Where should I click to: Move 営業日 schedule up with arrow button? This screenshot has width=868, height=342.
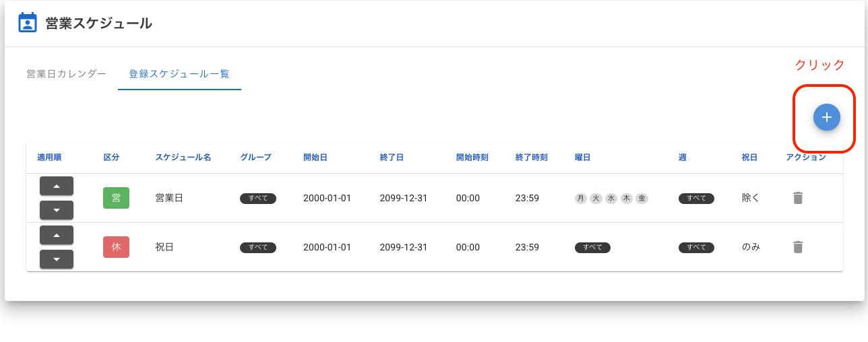point(57,186)
